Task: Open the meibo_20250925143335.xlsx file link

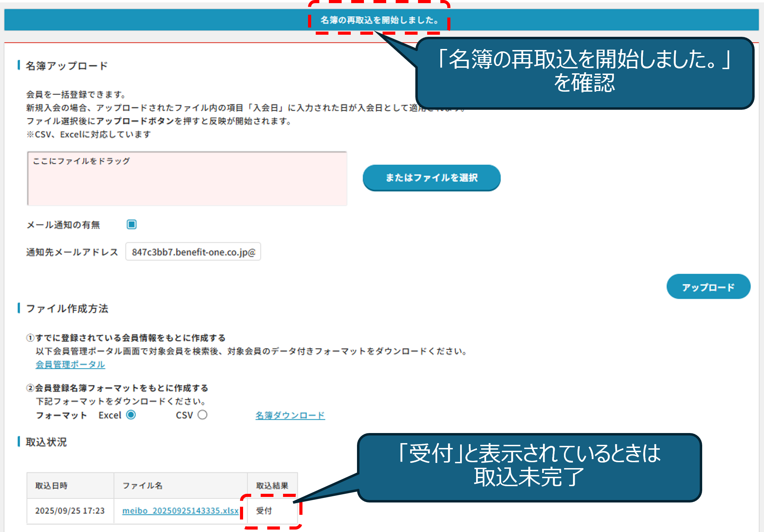Action: [180, 510]
